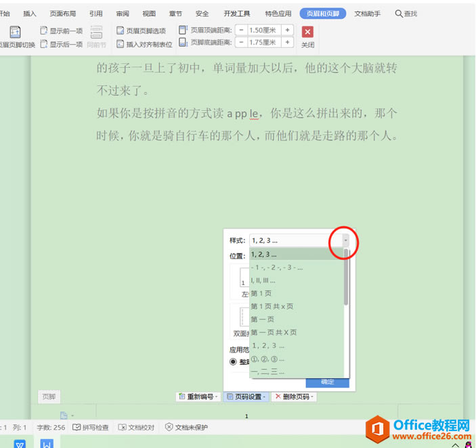Select the '第 一 页 共 X 页' style

coord(297,332)
